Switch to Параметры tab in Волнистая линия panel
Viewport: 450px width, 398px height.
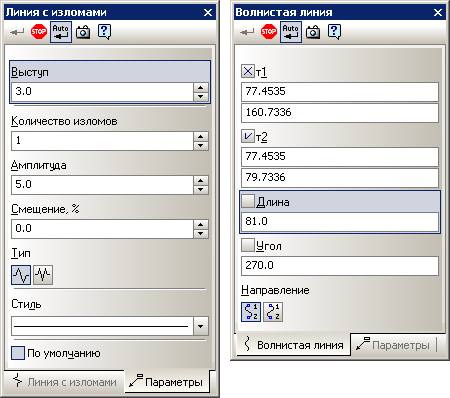click(393, 345)
